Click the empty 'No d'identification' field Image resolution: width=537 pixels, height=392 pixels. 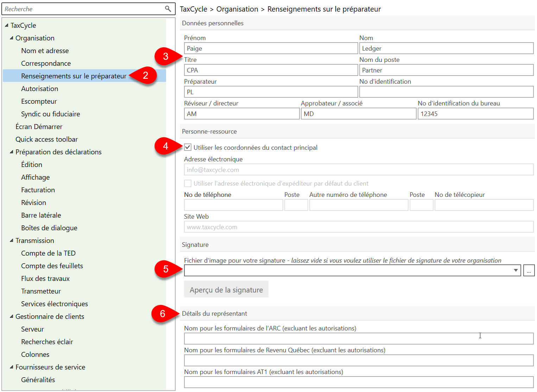point(446,92)
